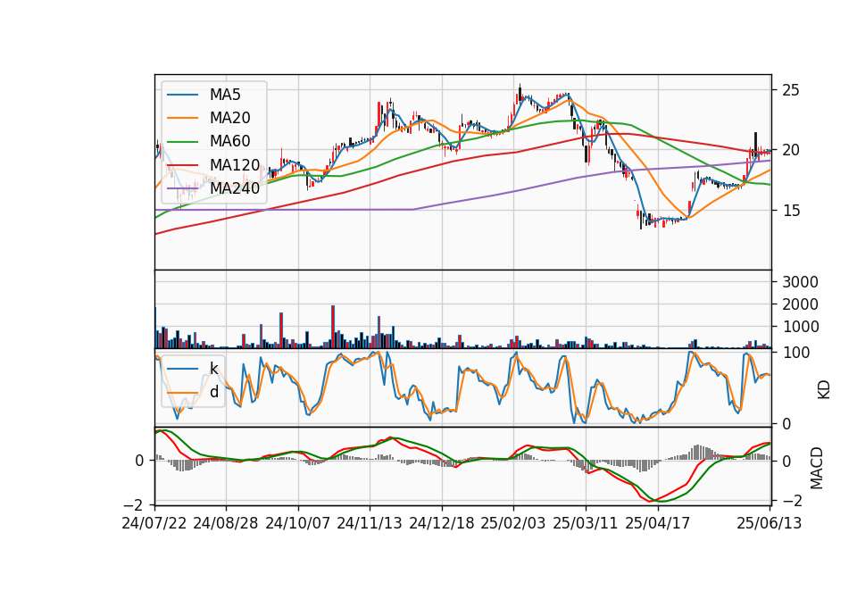Click the blue MA5 legend line sample
This screenshot has height=616, width=857.
pos(182,96)
